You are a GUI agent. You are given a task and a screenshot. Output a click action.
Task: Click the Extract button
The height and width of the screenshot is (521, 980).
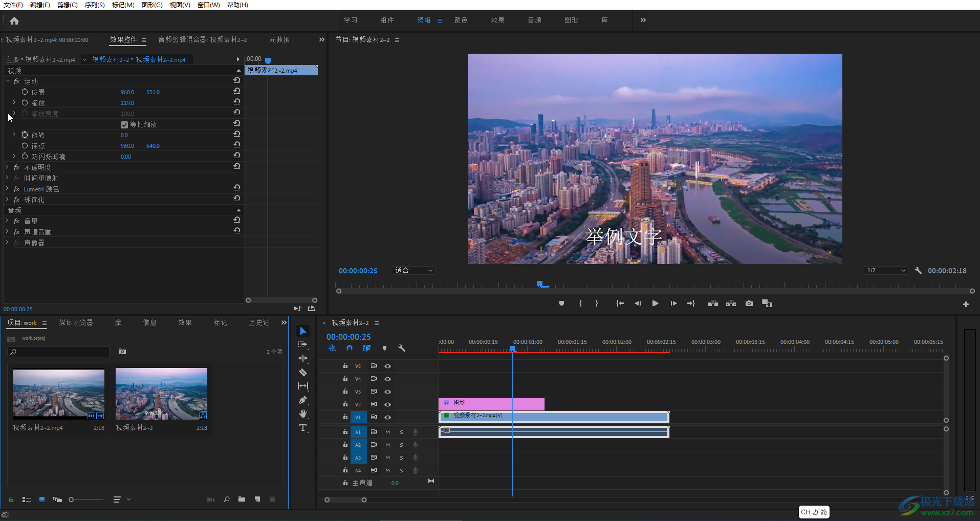click(731, 303)
